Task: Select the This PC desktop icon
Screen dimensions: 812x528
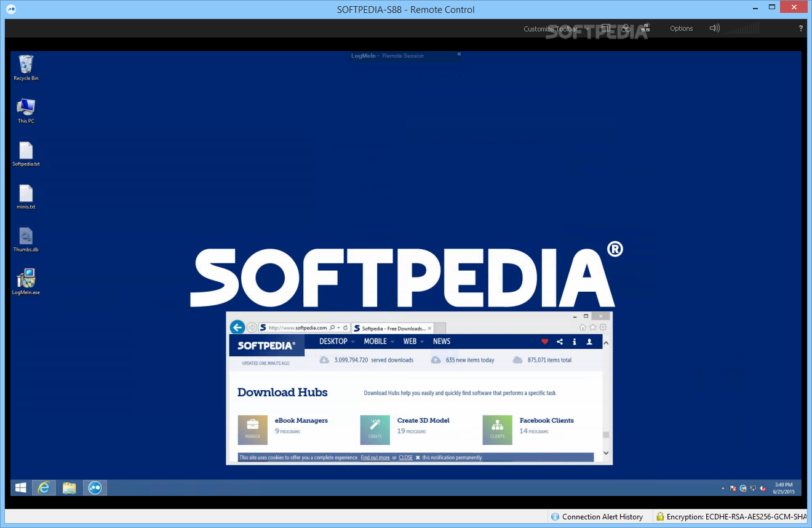Action: point(26,111)
